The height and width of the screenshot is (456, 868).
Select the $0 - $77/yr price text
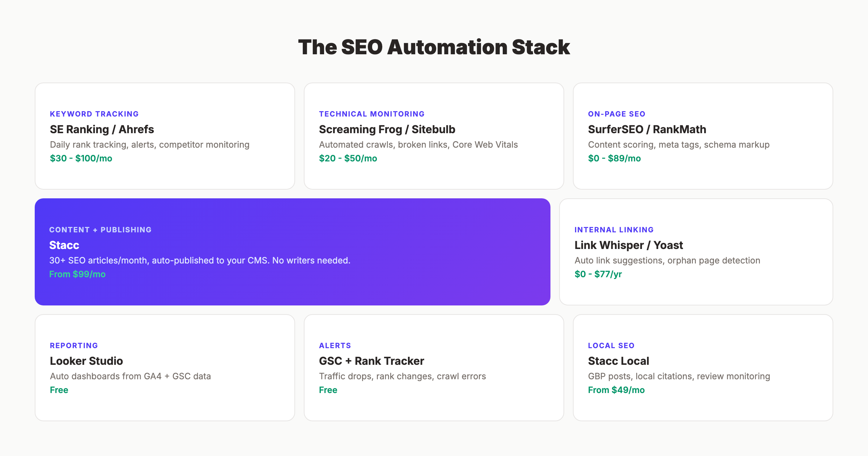598,274
